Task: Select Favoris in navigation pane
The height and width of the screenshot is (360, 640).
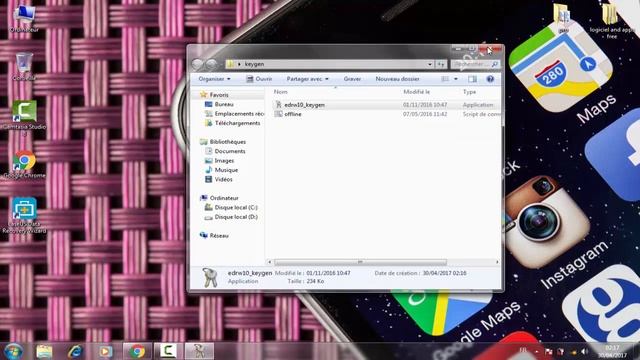Action: click(x=219, y=95)
